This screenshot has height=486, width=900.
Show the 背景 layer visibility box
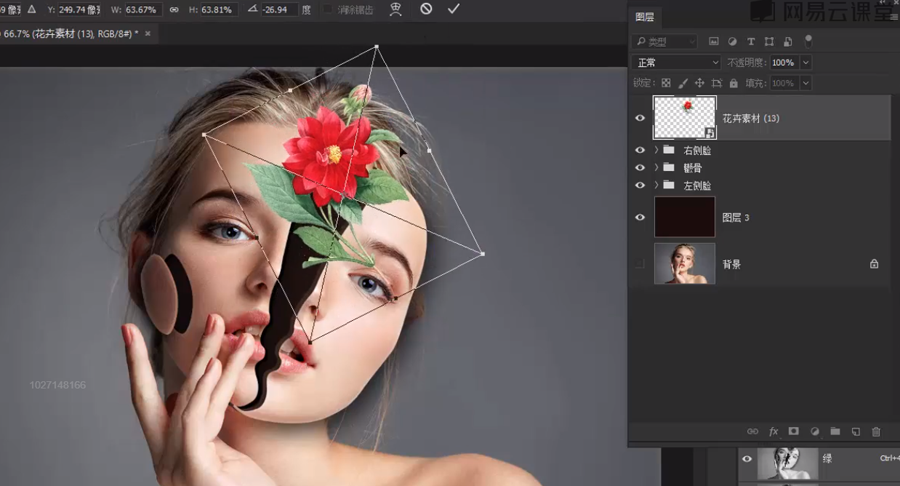(x=640, y=264)
